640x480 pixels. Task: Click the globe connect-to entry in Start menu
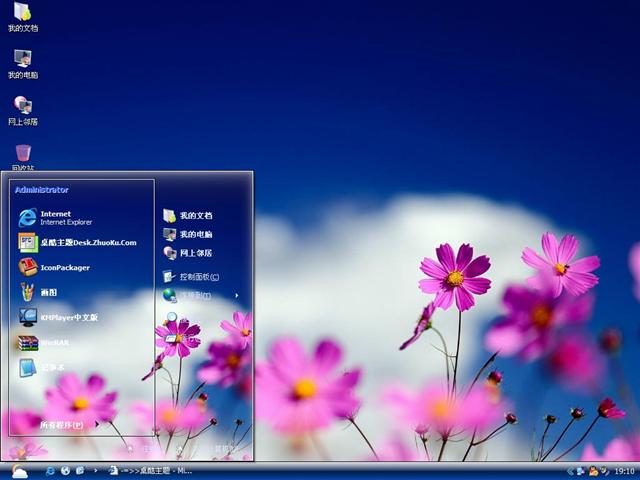click(187, 296)
